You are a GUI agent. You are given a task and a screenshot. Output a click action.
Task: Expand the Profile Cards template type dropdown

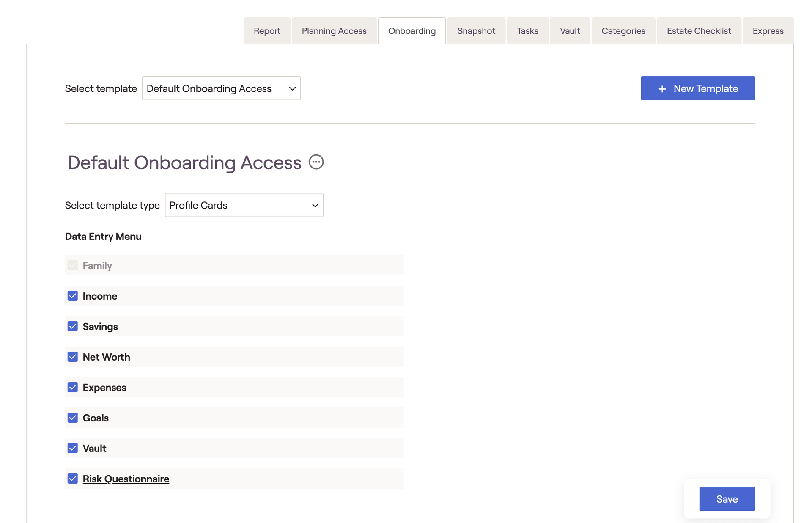244,205
